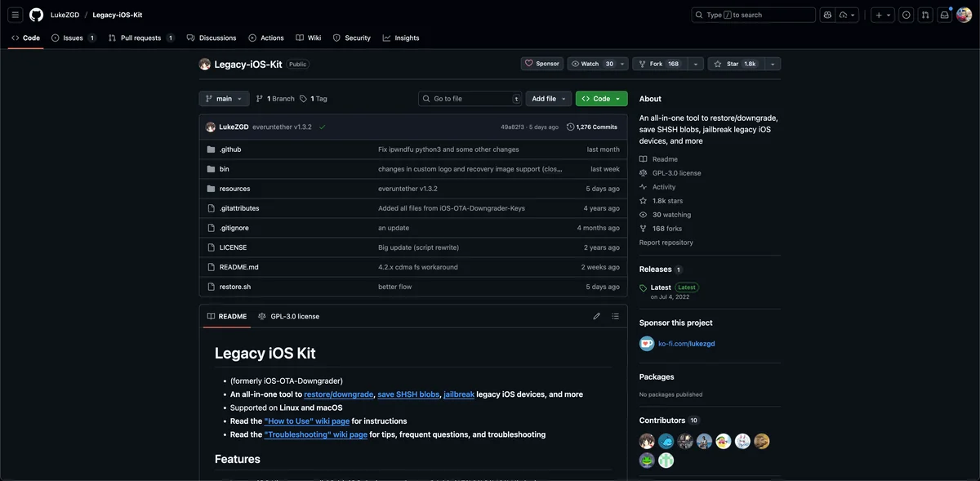Viewport: 980px width, 481px height.
Task: Open the "Troubleshooting" wiki page link
Action: (316, 434)
